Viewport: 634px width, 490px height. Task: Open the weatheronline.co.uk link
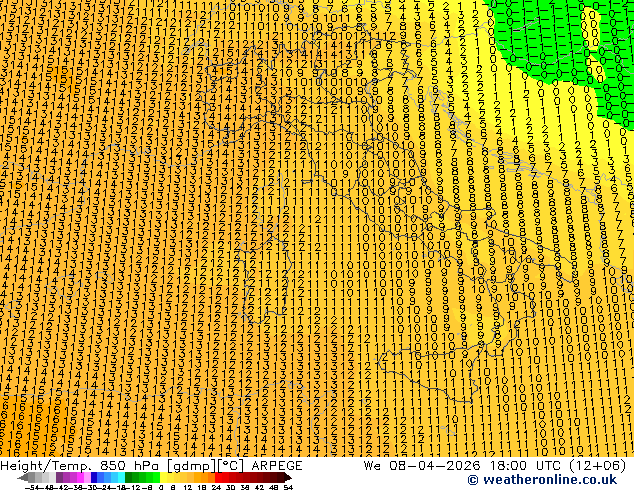(x=542, y=480)
